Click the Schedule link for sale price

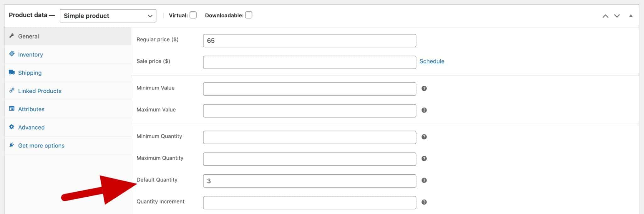[x=432, y=61]
